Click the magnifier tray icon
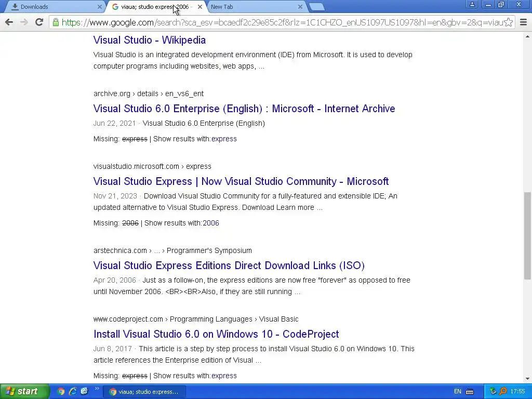This screenshot has height=399, width=532. tap(503, 392)
